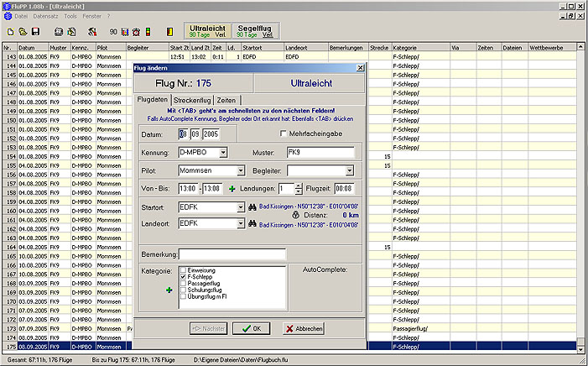This screenshot has height=366, width=588.
Task: Click the Wettbewerbe column header
Action: coord(552,48)
